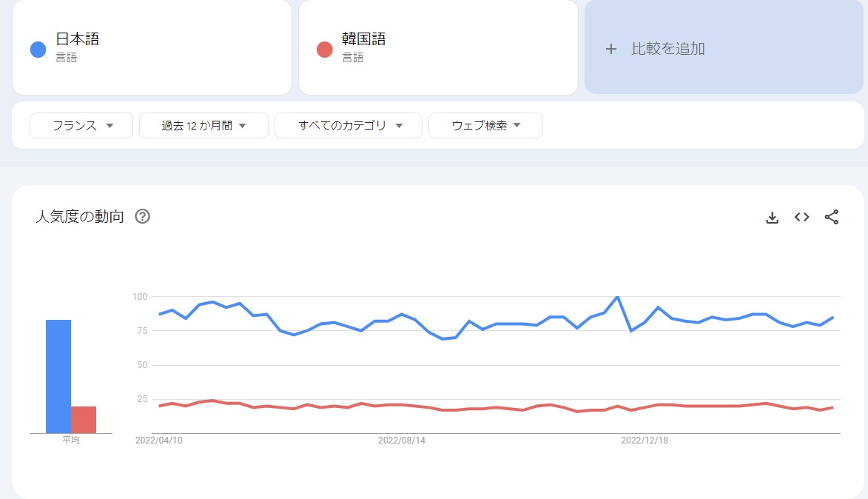Share the 人気度の動向 chart

pos(832,217)
